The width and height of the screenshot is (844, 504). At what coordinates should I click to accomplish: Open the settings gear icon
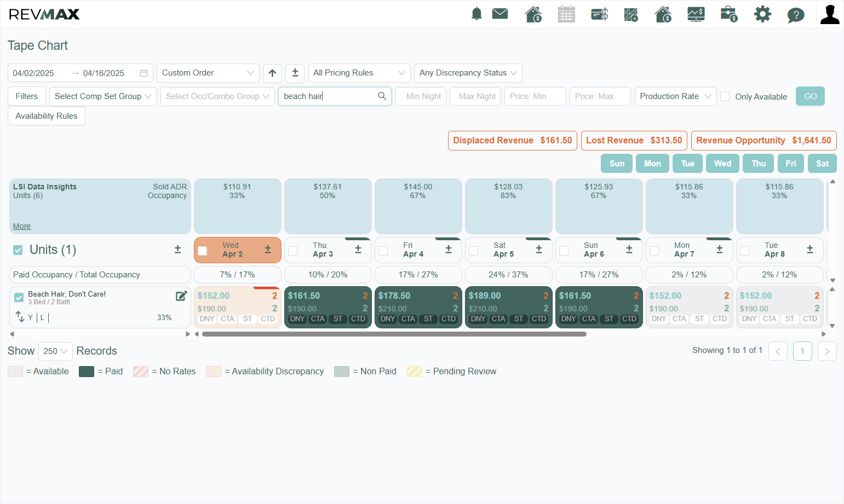[762, 14]
